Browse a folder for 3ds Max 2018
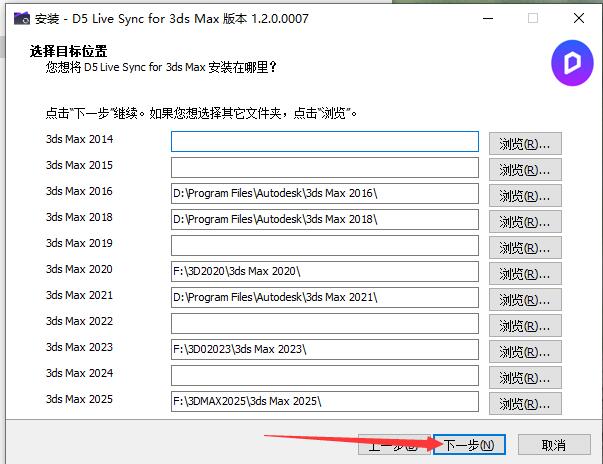This screenshot has height=464, width=603. (525, 222)
